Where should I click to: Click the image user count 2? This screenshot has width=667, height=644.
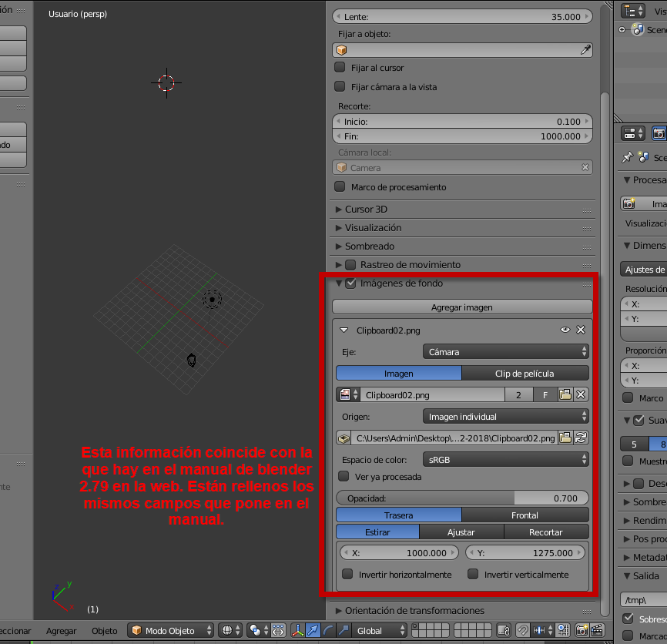pos(518,395)
